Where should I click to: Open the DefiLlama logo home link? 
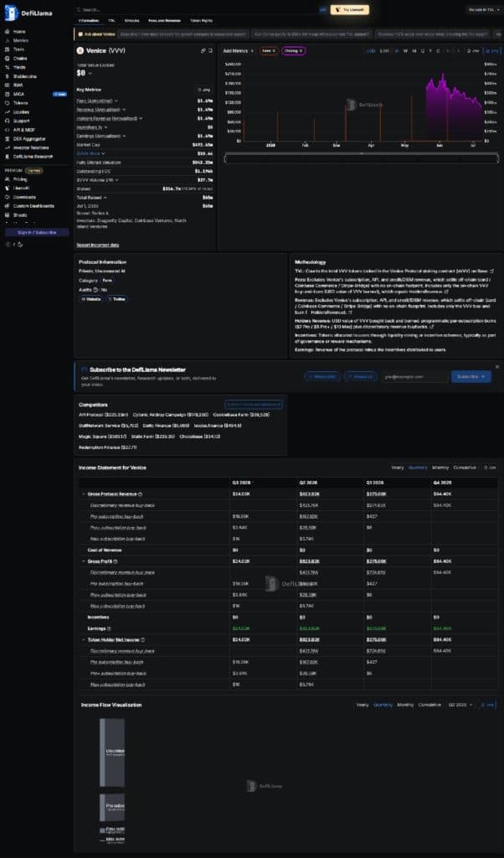pos(28,13)
